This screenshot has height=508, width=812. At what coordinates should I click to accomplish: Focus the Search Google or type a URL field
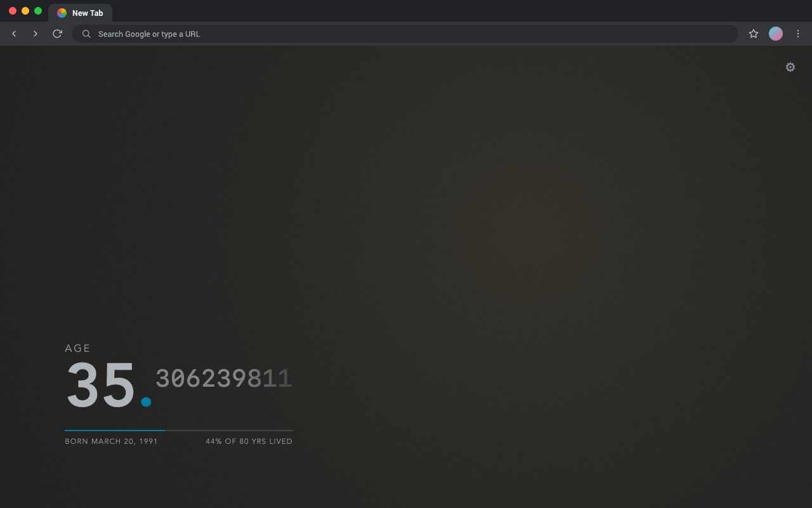click(x=405, y=34)
